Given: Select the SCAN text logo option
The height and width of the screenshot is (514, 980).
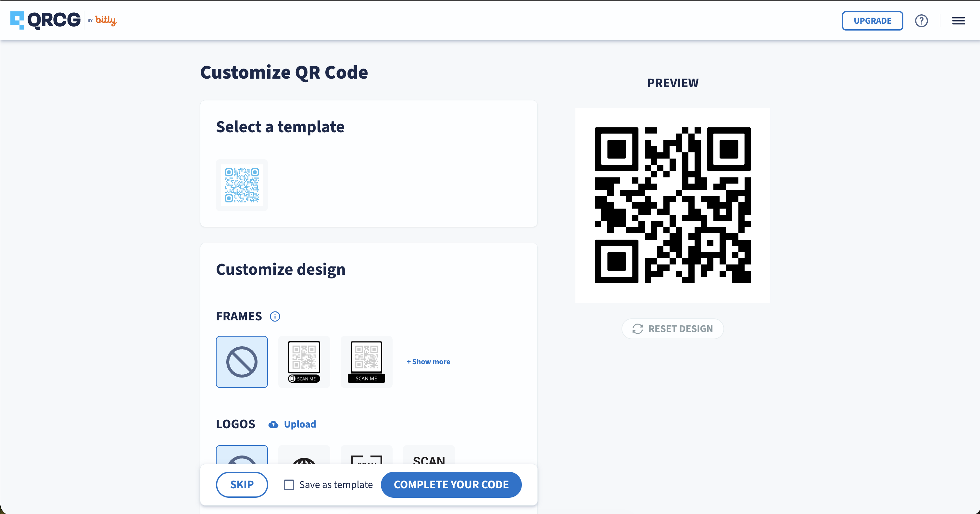Looking at the screenshot, I should click(x=429, y=455).
